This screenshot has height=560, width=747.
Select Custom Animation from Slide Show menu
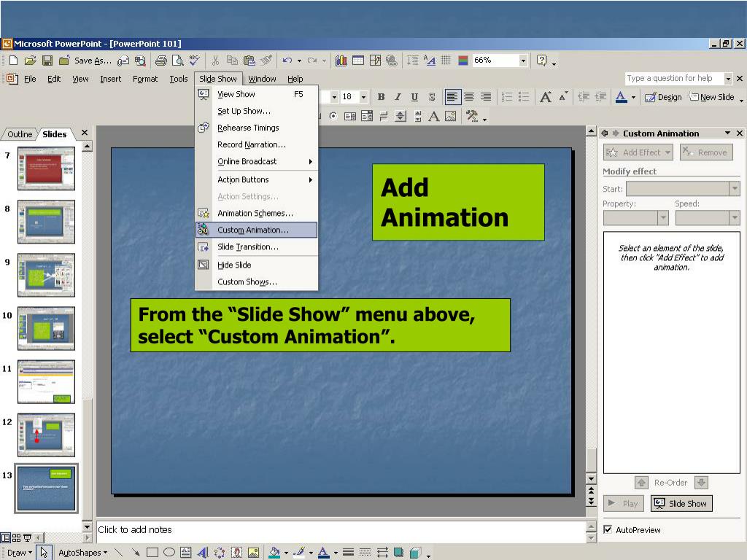pos(257,230)
